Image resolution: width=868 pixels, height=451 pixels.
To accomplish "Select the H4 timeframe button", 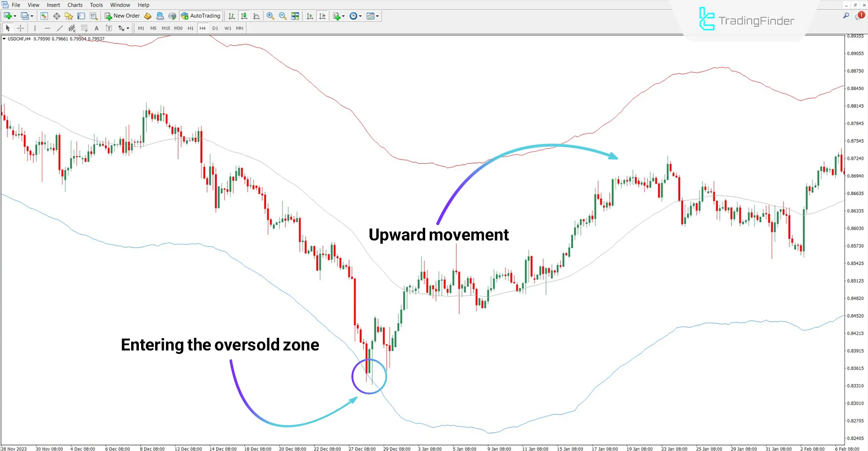I will point(203,28).
